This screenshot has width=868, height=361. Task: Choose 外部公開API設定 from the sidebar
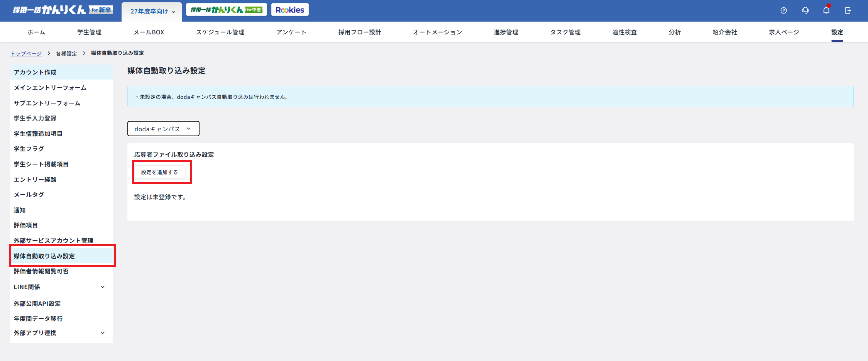point(37,303)
